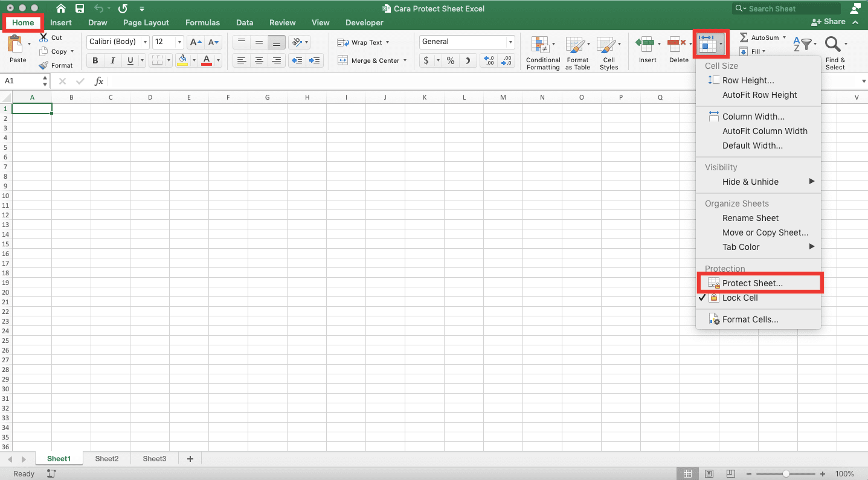The image size is (868, 480).
Task: Decrease font size with smaller A
Action: click(x=213, y=42)
